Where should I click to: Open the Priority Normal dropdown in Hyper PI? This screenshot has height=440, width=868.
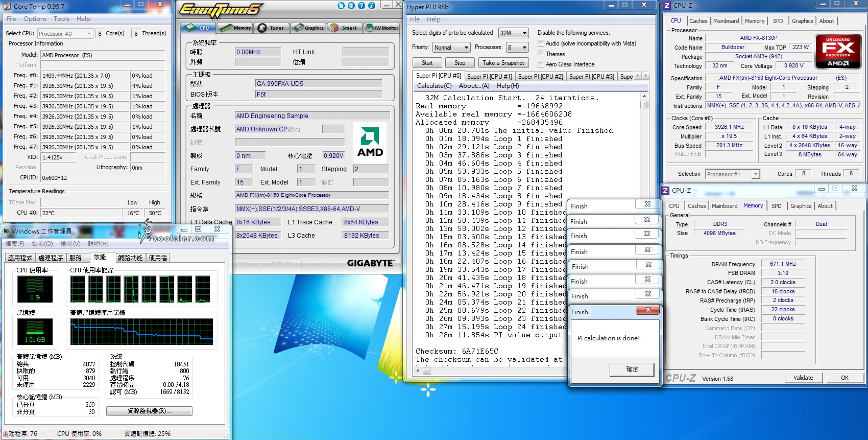coord(451,47)
